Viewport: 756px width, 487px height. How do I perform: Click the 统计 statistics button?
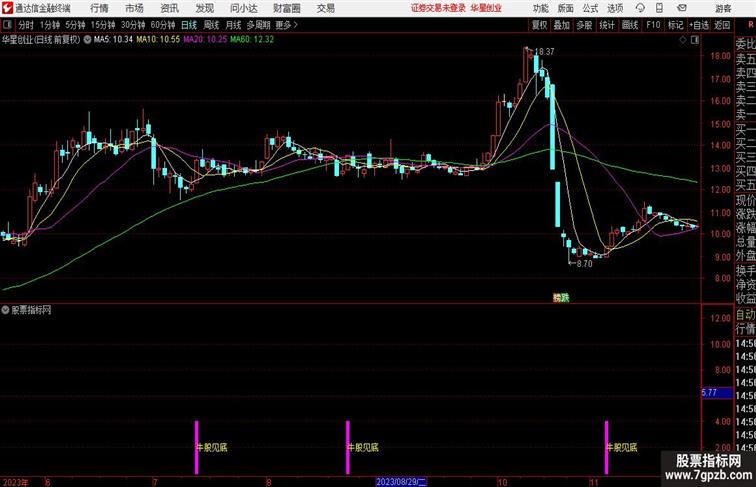point(607,25)
